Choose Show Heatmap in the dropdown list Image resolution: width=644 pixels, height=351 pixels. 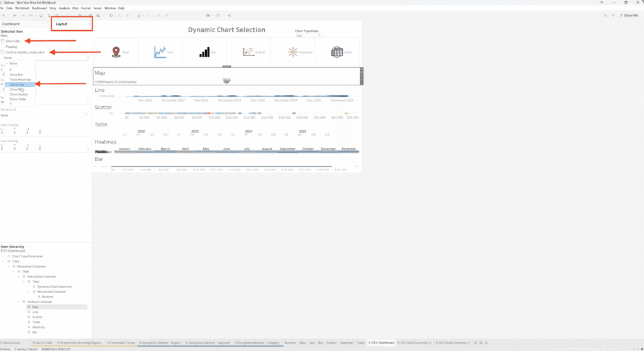pos(20,80)
